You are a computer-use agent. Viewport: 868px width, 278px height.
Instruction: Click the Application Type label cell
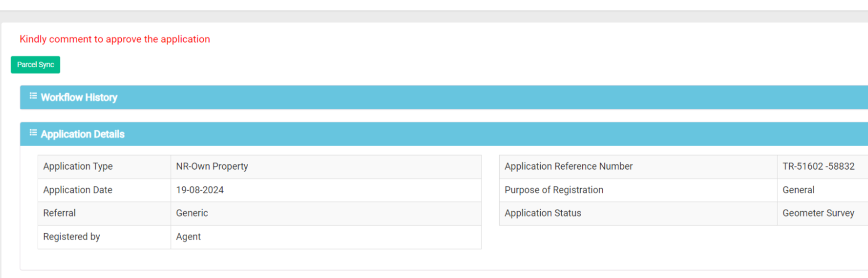[104, 167]
